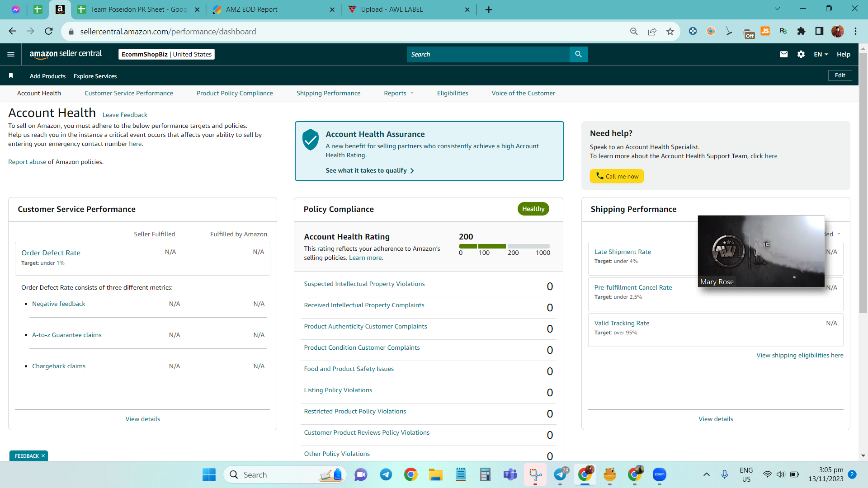Dismiss the FEEDBACK tag
The image size is (868, 488).
(43, 456)
